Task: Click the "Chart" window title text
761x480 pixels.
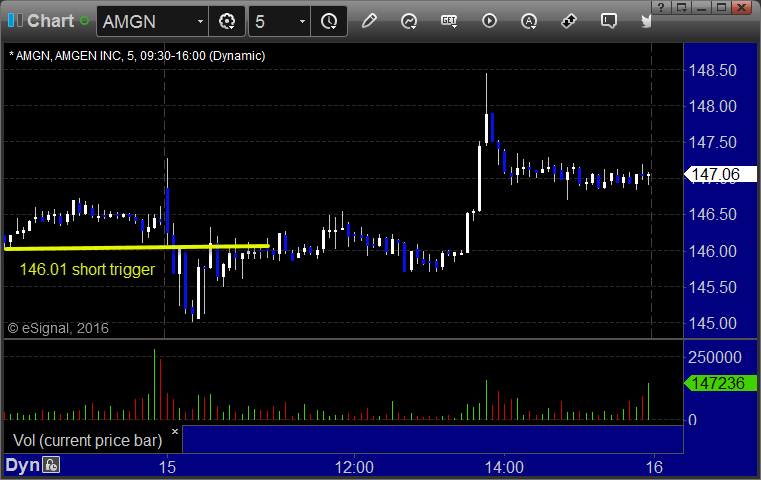Action: pos(50,21)
